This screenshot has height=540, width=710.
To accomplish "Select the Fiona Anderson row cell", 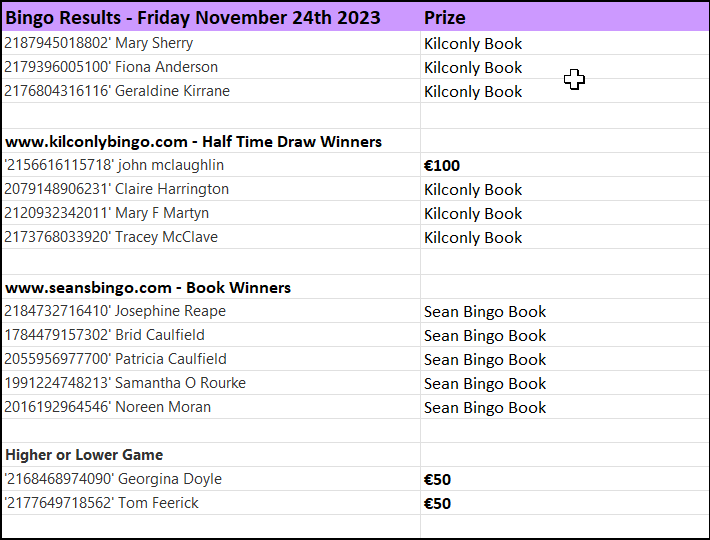I will pos(211,67).
